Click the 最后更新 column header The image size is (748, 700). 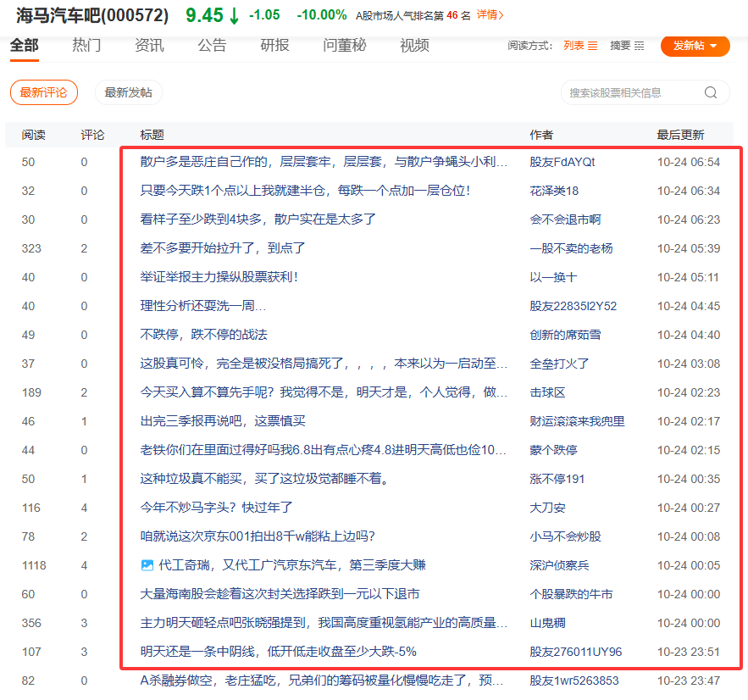coord(680,135)
